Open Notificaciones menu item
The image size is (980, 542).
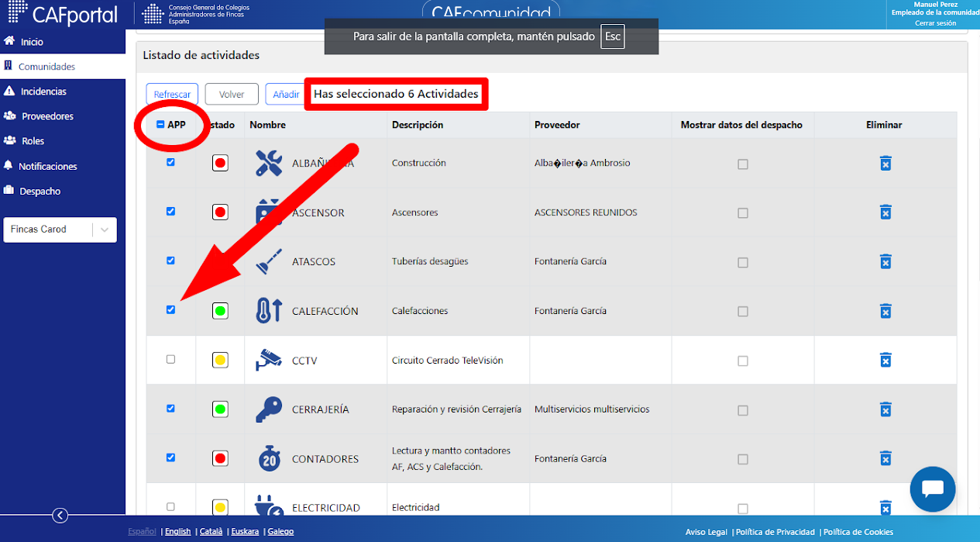[x=48, y=166]
